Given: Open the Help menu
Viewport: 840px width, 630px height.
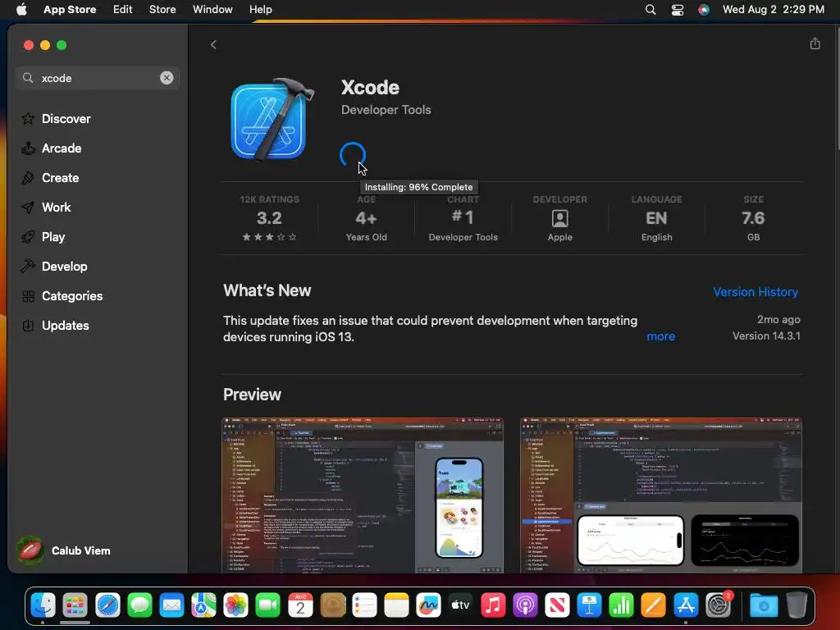Looking at the screenshot, I should coord(260,9).
